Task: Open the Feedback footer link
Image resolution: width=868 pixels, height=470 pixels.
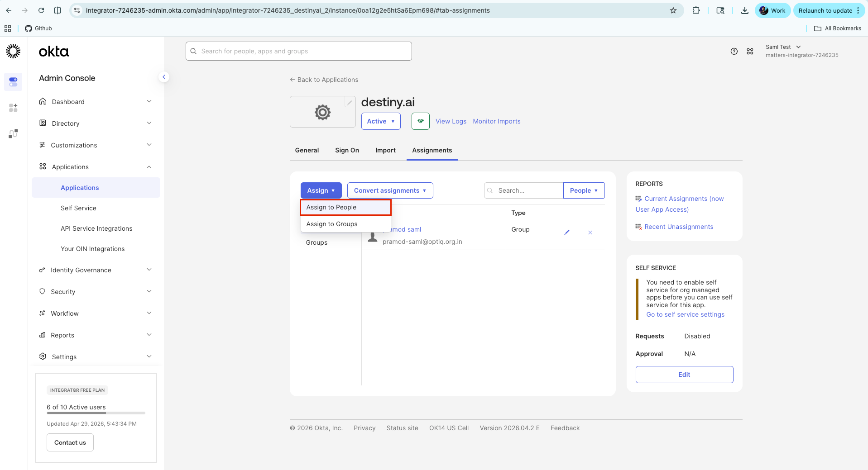Action: pos(565,428)
